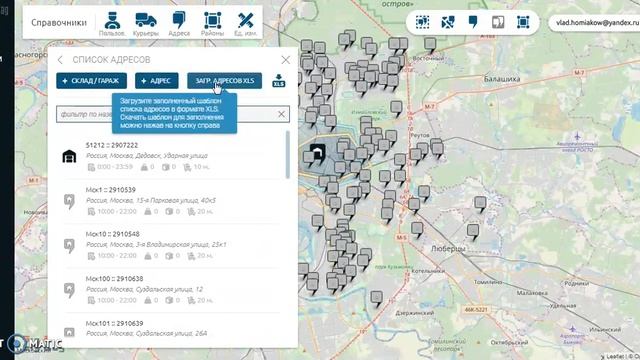640x360 pixels.
Task: Select the entry 51212 :: 2907222
Action: pos(112,145)
